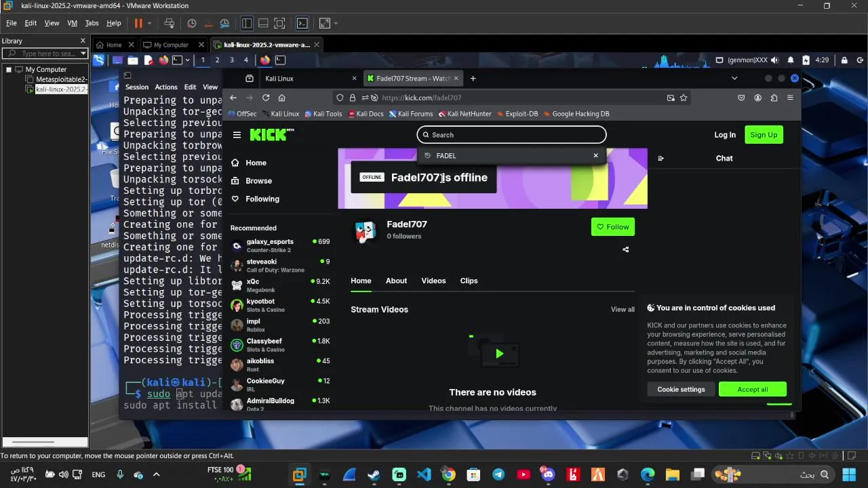
Task: Switch to the Clips tab
Action: [469, 281]
